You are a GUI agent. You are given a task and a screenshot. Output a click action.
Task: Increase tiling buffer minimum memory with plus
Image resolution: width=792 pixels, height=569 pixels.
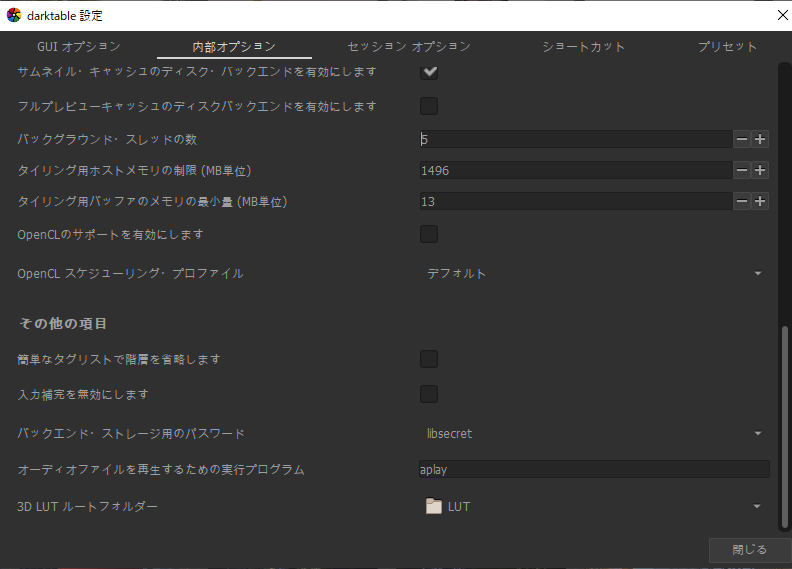760,201
